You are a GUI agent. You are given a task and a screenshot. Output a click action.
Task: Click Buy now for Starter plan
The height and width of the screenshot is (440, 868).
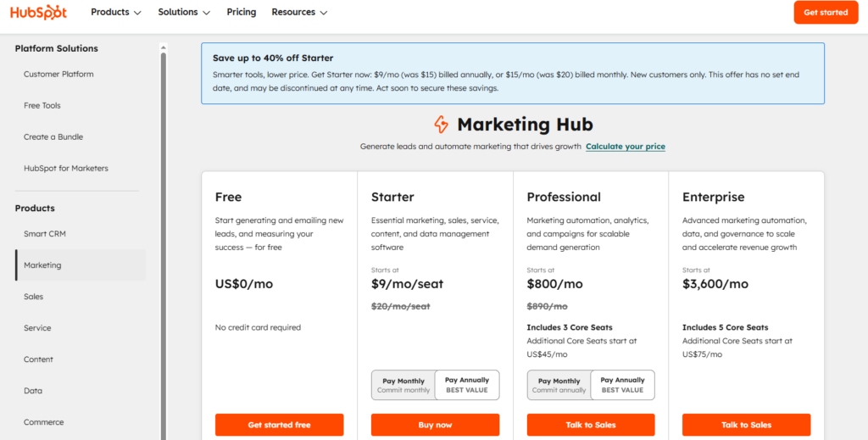pyautogui.click(x=435, y=425)
